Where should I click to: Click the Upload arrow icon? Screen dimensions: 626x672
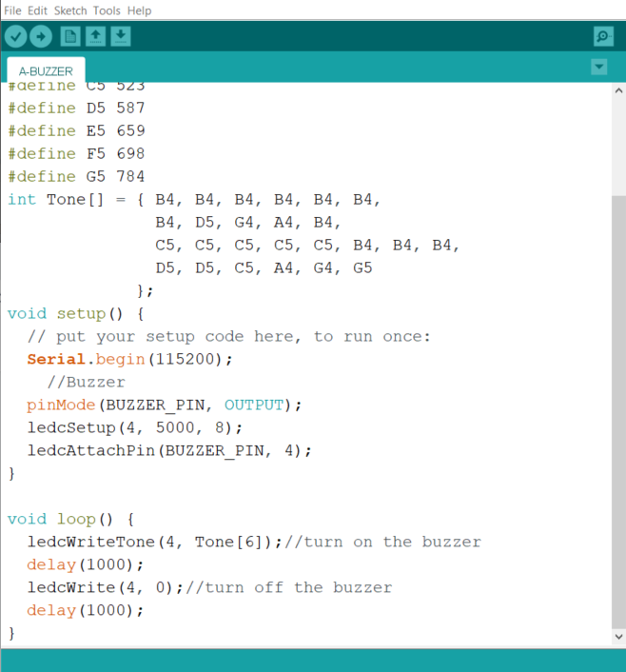coord(41,36)
